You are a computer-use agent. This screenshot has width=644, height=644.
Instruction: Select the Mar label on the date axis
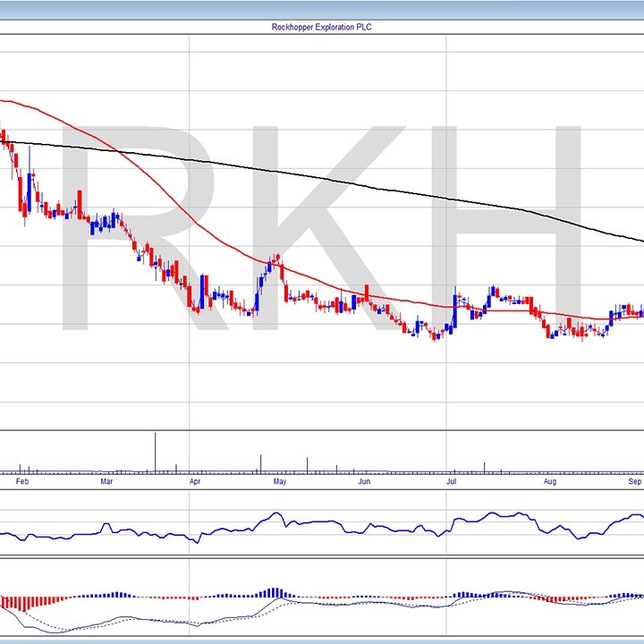pos(106,482)
